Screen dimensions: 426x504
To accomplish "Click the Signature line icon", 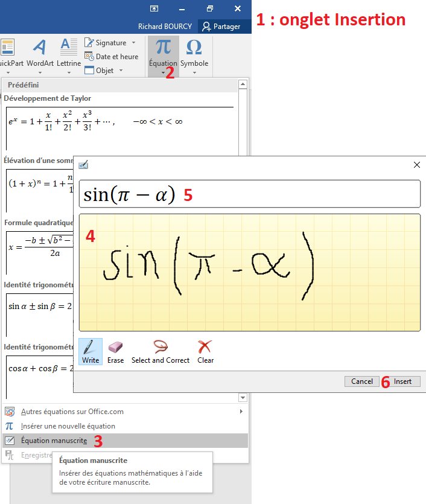I will pyautogui.click(x=89, y=42).
